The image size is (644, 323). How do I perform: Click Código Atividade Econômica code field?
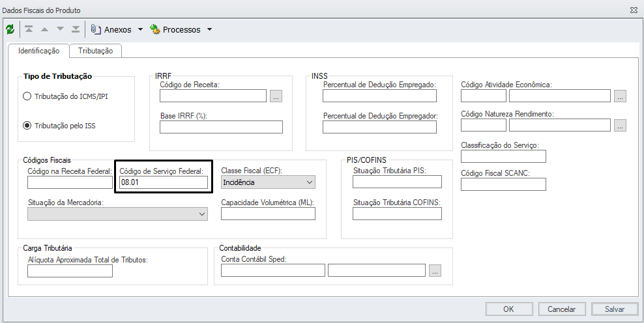click(x=484, y=96)
